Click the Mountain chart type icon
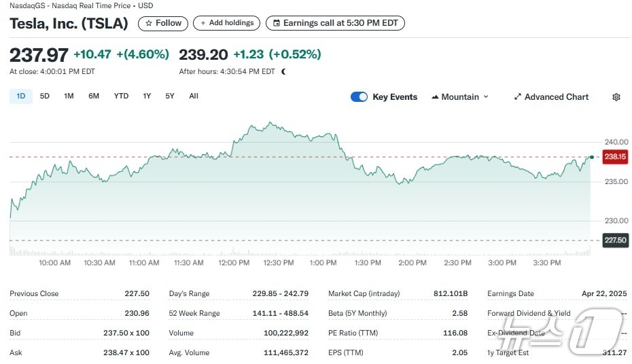The height and width of the screenshot is (364, 632). 435,97
